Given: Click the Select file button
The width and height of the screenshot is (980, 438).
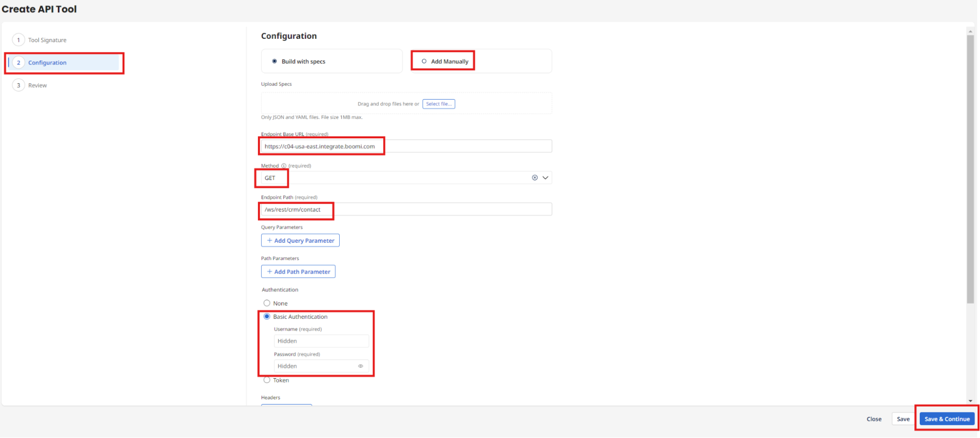Looking at the screenshot, I should pyautogui.click(x=439, y=104).
